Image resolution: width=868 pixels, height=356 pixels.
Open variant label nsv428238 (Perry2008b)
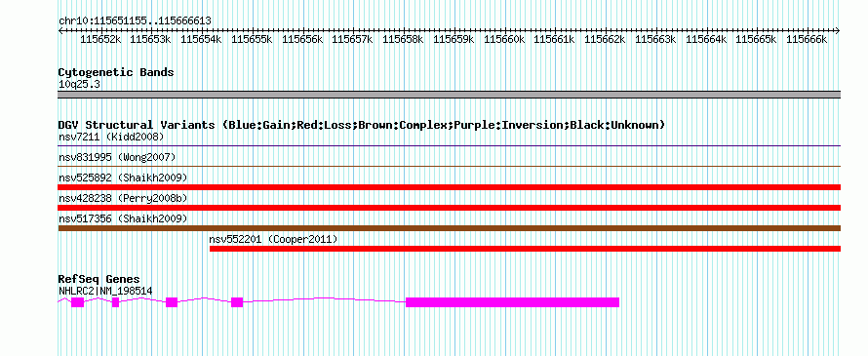pyautogui.click(x=123, y=198)
